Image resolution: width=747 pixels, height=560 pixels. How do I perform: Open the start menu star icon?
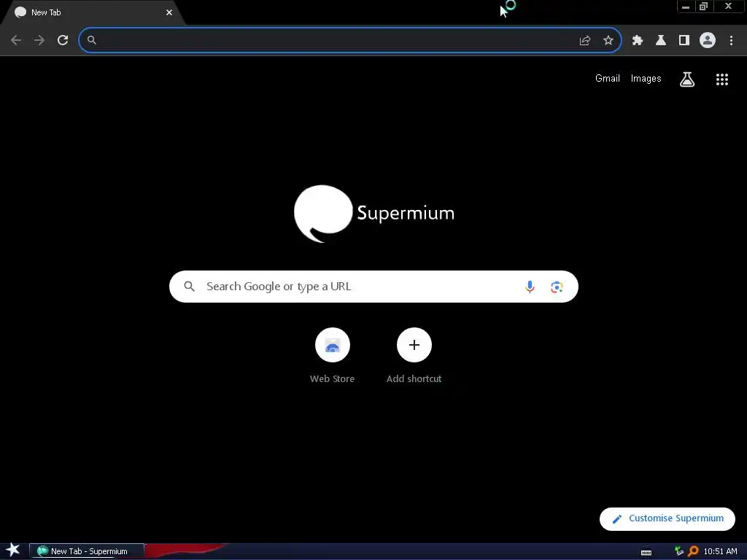13,550
